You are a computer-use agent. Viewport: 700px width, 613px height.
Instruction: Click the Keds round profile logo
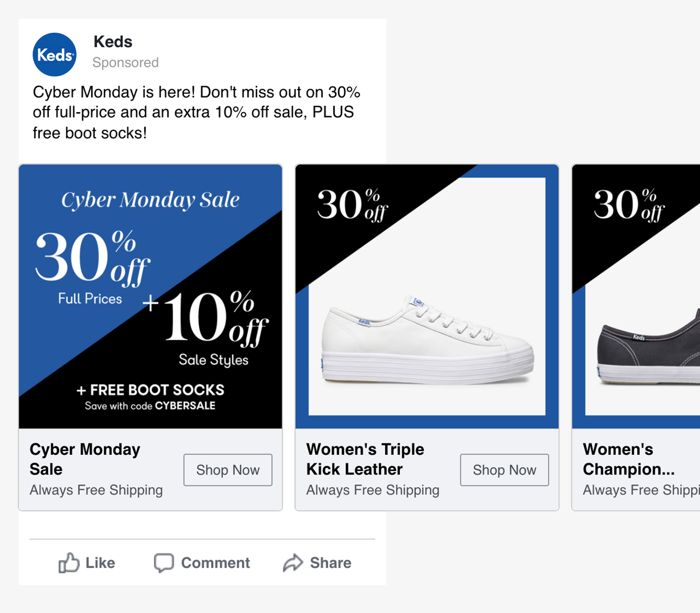54,54
